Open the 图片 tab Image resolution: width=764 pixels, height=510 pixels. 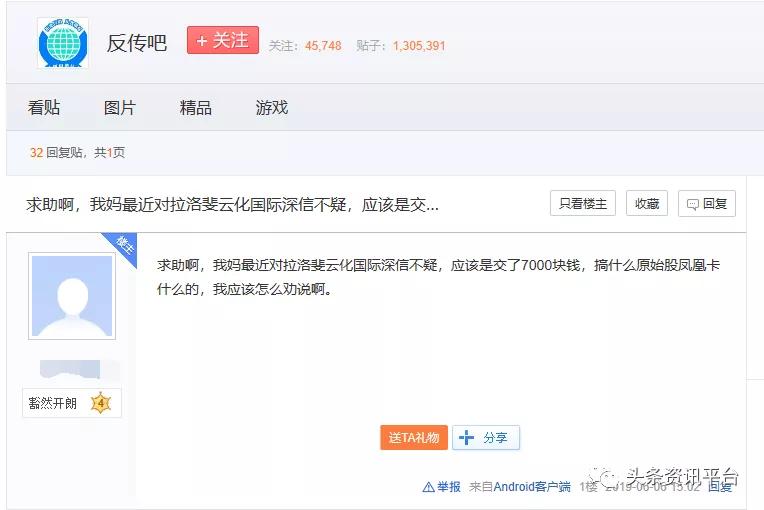120,108
